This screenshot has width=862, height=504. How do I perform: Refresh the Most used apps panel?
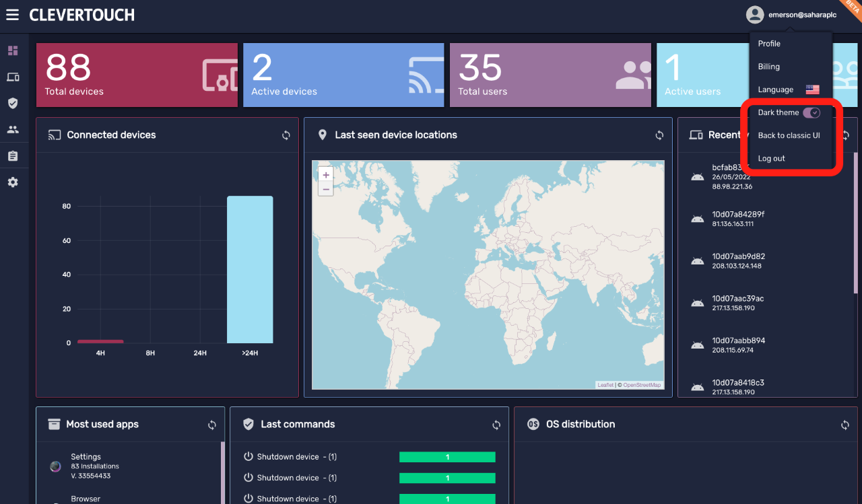tap(212, 425)
